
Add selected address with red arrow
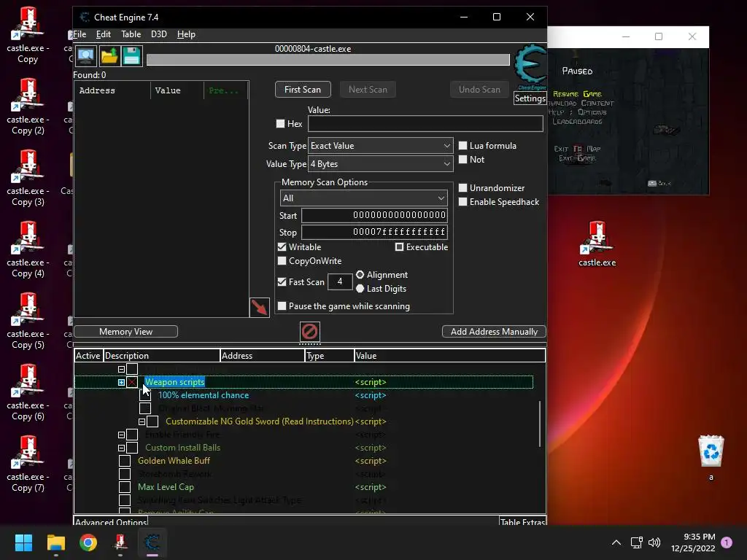point(260,308)
